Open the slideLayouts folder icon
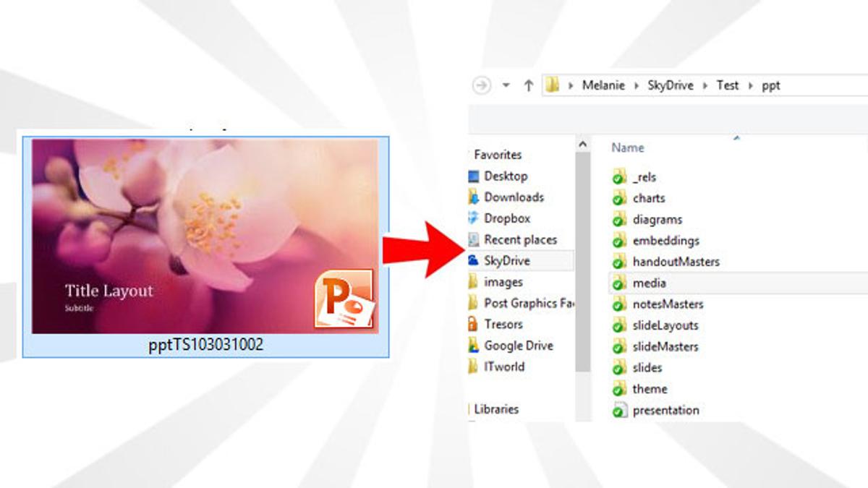The height and width of the screenshot is (488, 868). 618,325
